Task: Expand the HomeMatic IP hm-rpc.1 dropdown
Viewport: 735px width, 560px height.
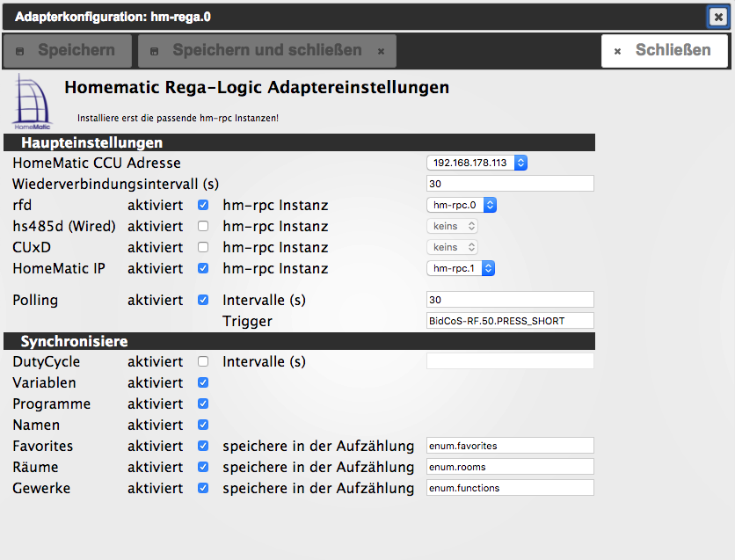Action: pyautogui.click(x=461, y=268)
